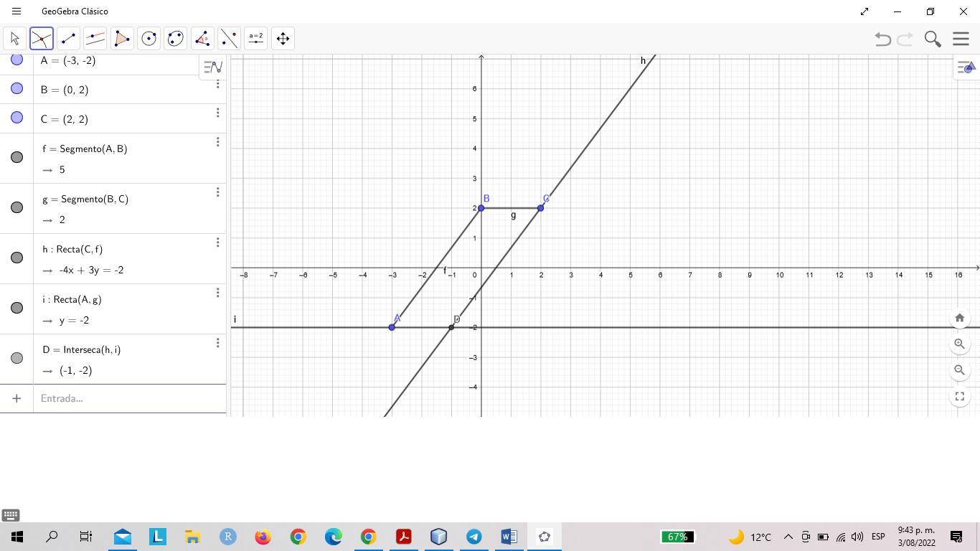Enter fullscreen mode for the graph
Image resolution: width=980 pixels, height=551 pixels.
[960, 396]
